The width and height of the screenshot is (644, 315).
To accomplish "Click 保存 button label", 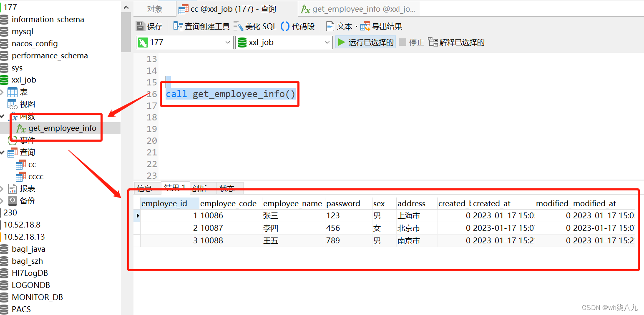I will pos(154,26).
